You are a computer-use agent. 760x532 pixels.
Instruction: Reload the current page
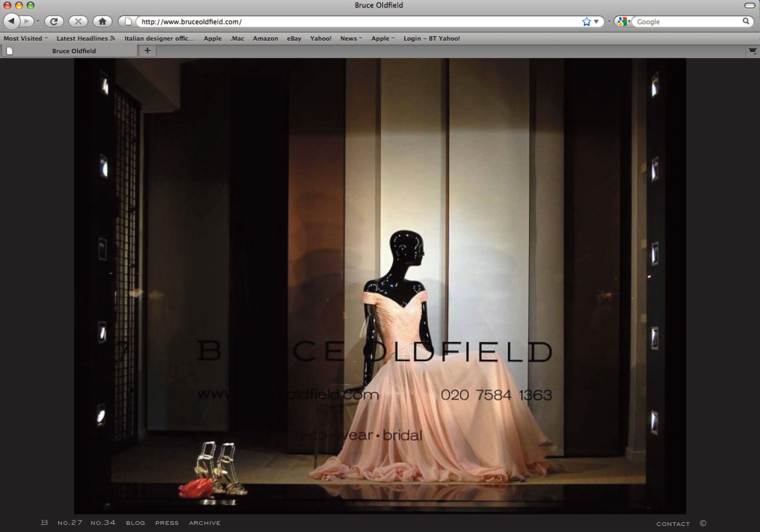pos(54,21)
